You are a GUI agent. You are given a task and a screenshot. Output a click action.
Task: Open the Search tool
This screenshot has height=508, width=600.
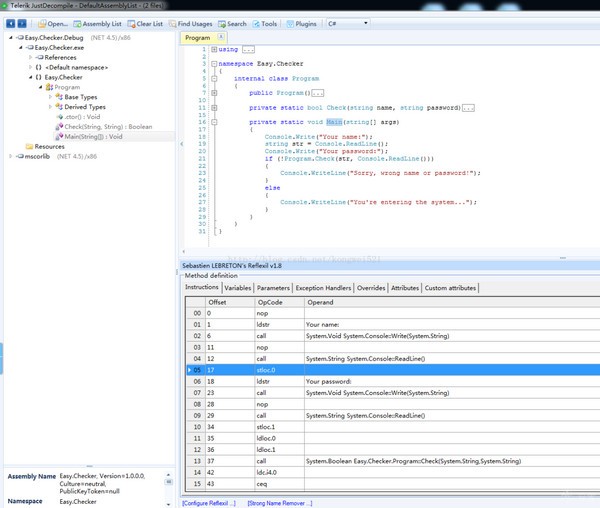coord(231,22)
